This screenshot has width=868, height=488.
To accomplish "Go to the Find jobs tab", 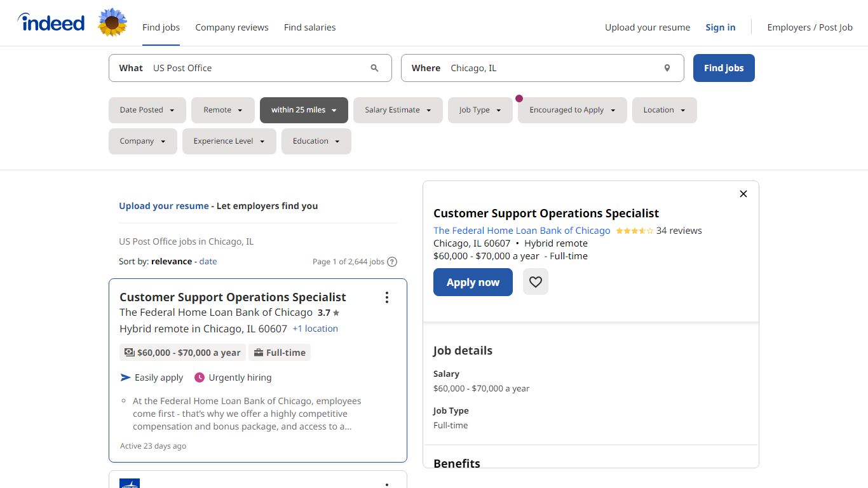I will 161,27.
